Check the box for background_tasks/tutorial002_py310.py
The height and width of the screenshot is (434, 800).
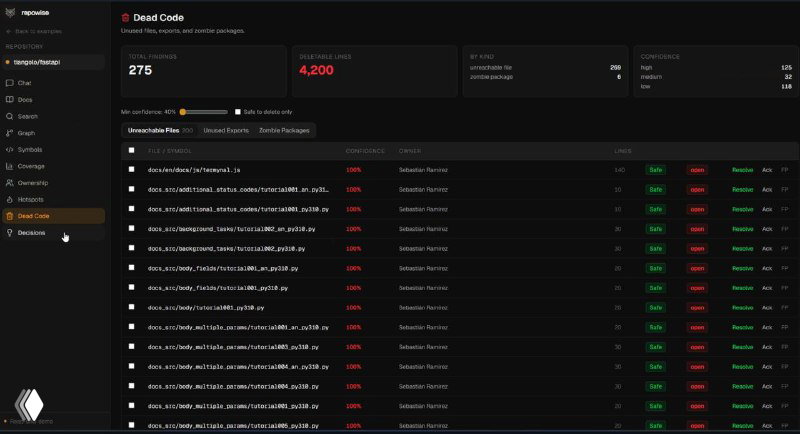[132, 248]
